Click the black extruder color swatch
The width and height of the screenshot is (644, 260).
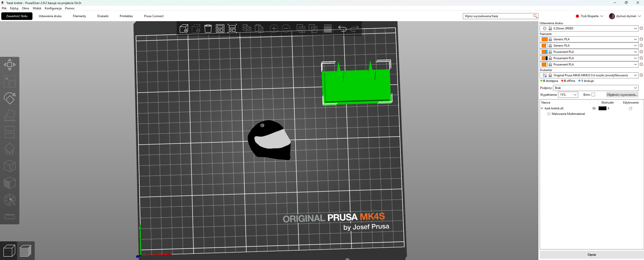[x=602, y=108]
